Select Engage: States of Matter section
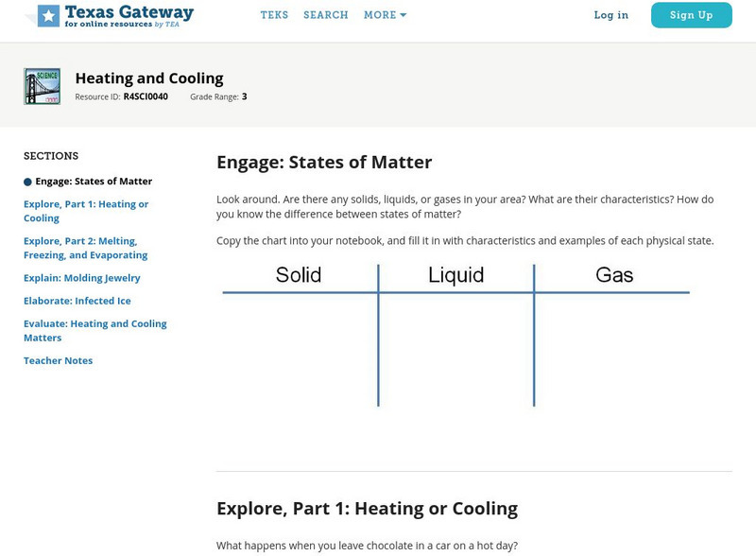The width and height of the screenshot is (756, 556). (94, 182)
